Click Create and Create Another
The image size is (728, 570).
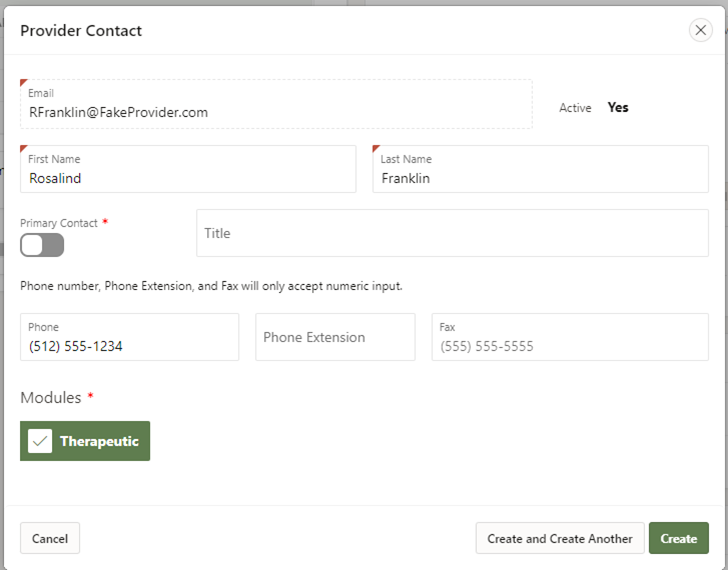pyautogui.click(x=560, y=538)
